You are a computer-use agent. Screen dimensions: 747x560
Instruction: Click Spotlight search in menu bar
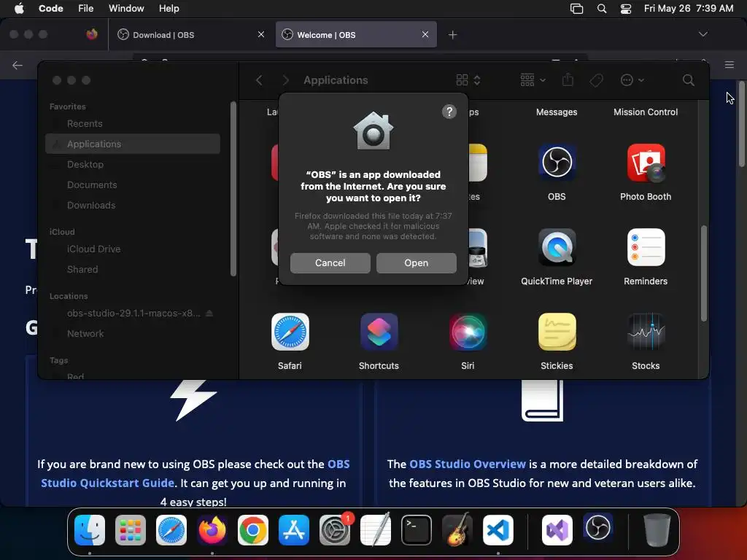pyautogui.click(x=602, y=9)
